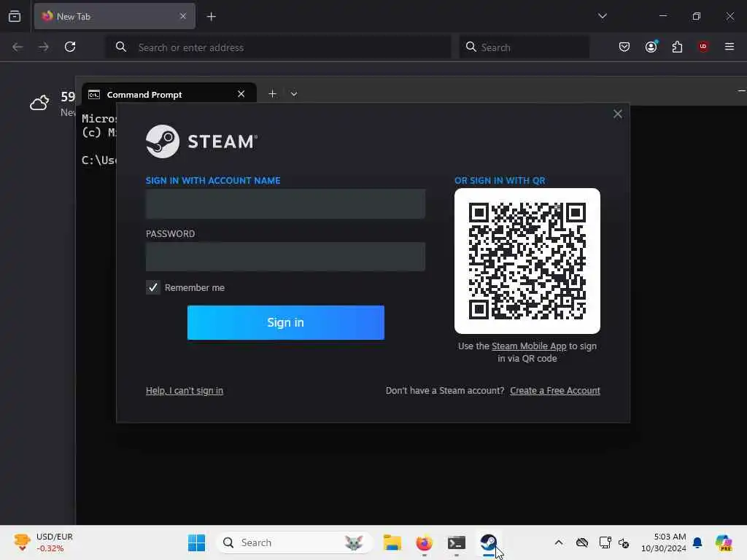Open the terminal profiles dropdown arrow
Viewport: 747px width, 560px height.
294,94
